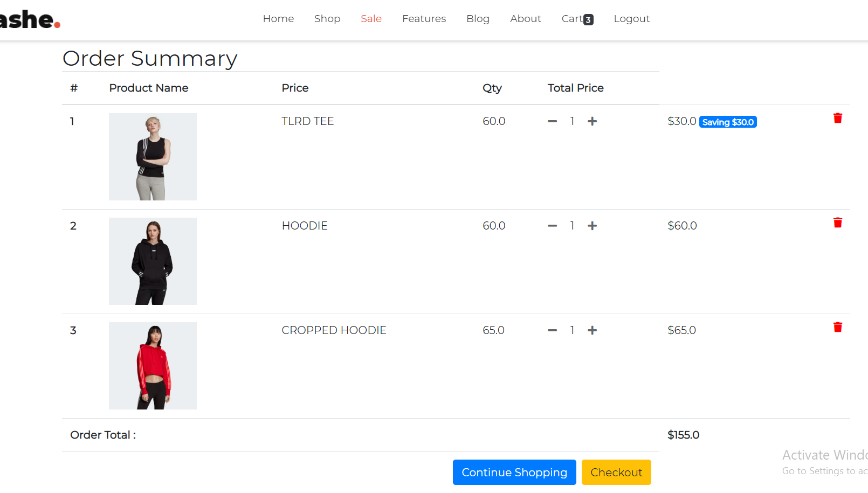Open the Cart link
Screen dimensions: 868x493
click(x=572, y=19)
